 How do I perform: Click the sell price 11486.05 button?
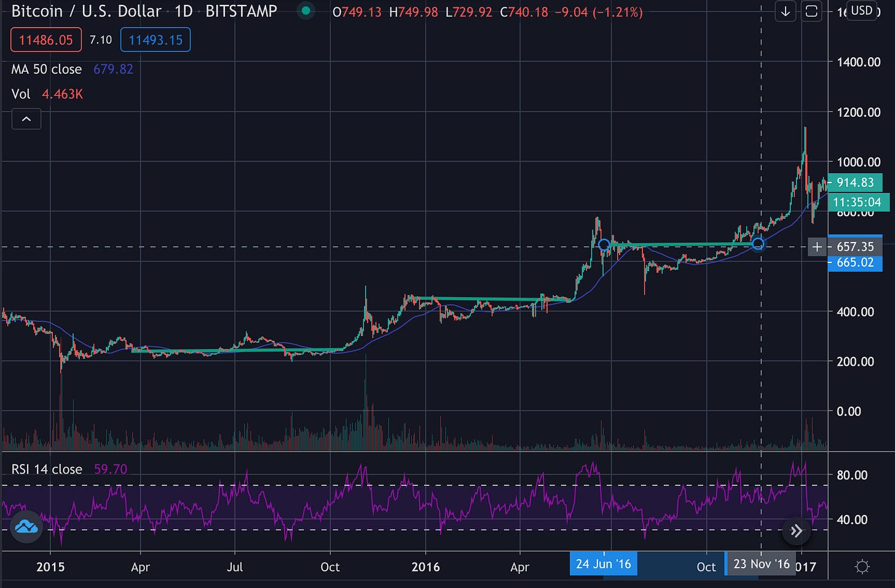coord(45,40)
